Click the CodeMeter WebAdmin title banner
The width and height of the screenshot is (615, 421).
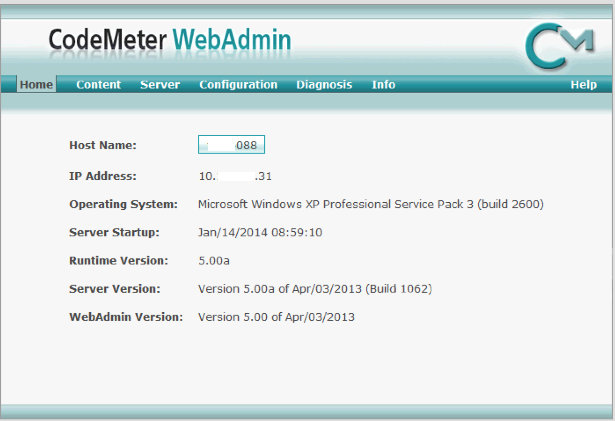[x=170, y=41]
